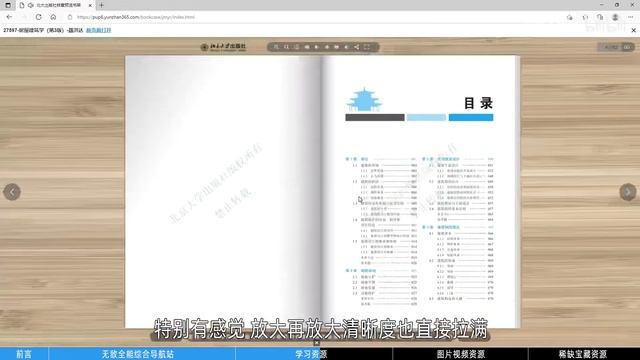Open browser profile avatar icon
The image size is (640, 360).
[615, 17]
